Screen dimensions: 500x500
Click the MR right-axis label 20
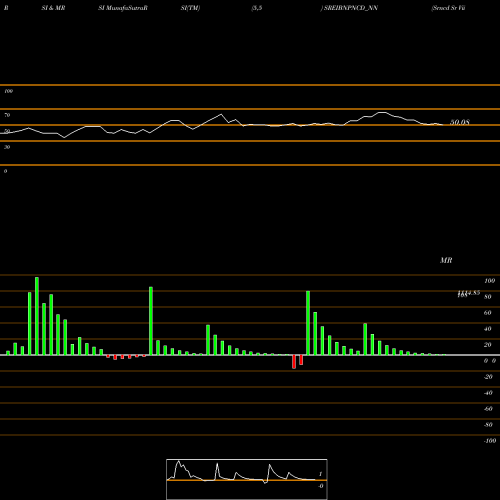pyautogui.click(x=488, y=345)
